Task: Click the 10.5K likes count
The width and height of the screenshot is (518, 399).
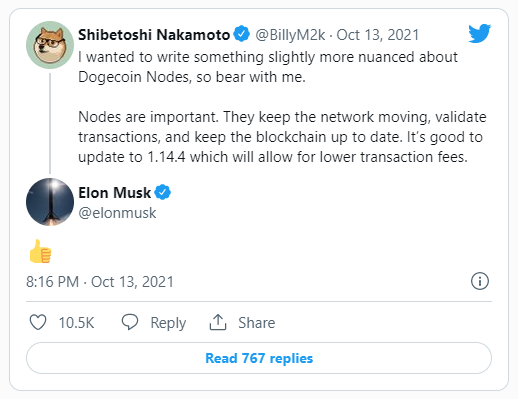Action: 77,323
